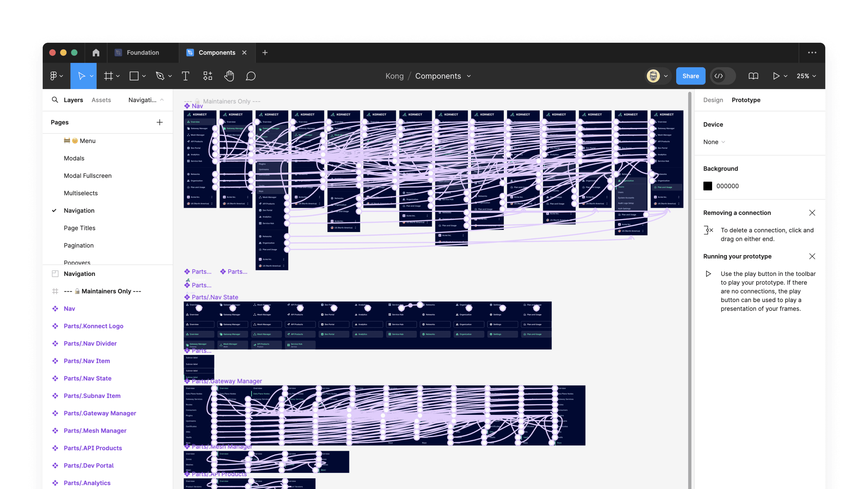Select the Frame tool

(x=108, y=76)
